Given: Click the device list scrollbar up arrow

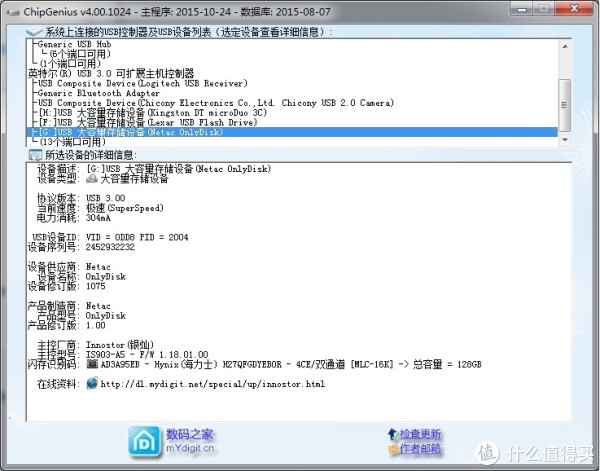Looking at the screenshot, I should [x=565, y=46].
